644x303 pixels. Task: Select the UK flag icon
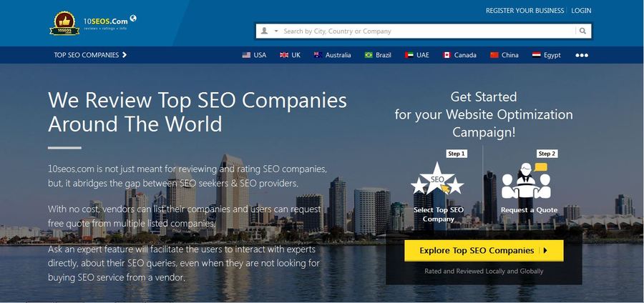pyautogui.click(x=284, y=55)
